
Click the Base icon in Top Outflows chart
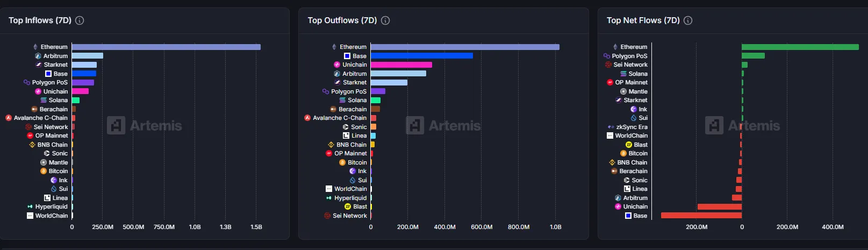pos(347,56)
